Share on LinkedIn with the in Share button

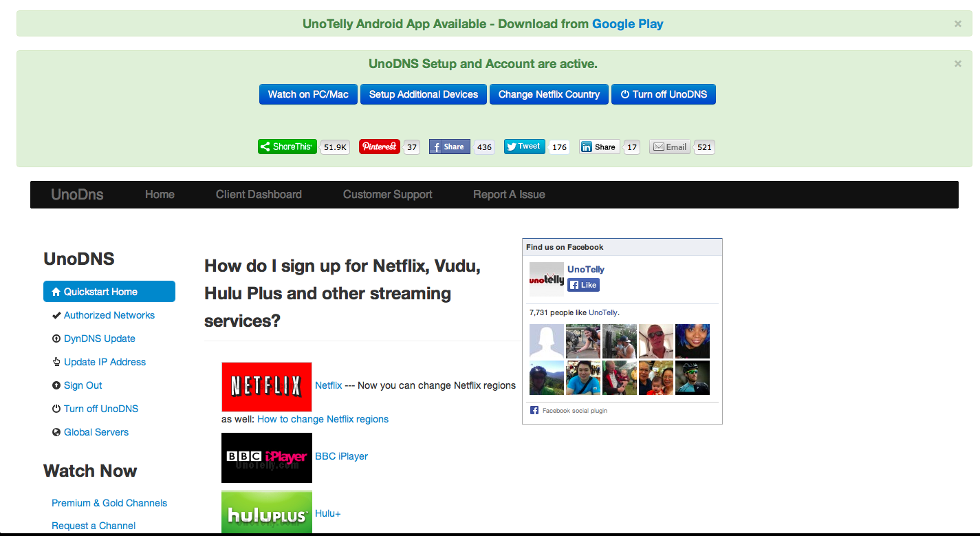point(600,147)
